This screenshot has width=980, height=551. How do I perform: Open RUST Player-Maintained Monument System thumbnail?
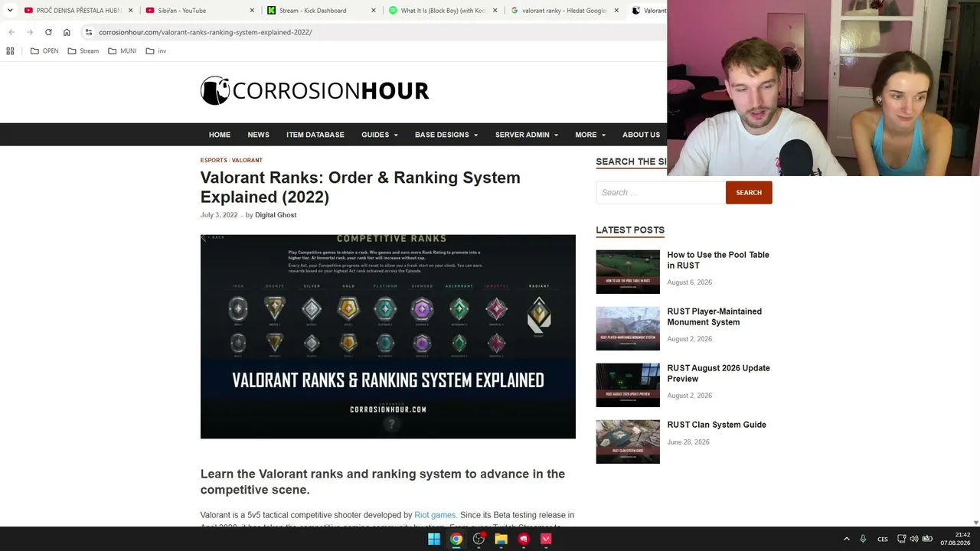coord(628,328)
